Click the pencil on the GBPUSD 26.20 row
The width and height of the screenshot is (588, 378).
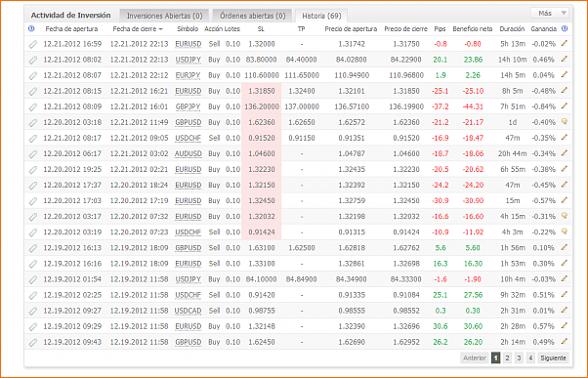[564, 342]
